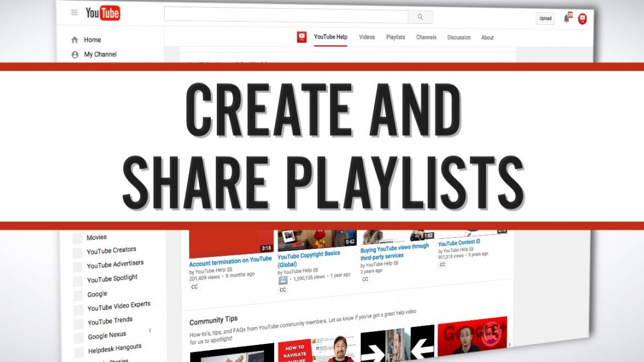
Task: Click the YouTube logo
Action: pyautogui.click(x=103, y=13)
